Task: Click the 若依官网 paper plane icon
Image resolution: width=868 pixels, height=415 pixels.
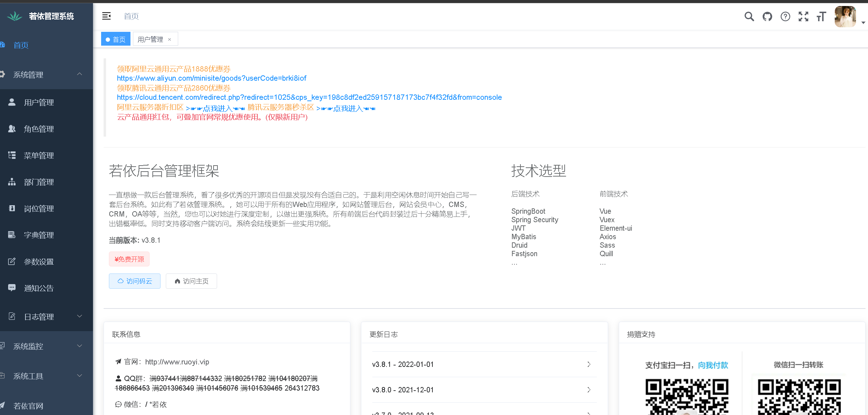Action: tap(2, 405)
